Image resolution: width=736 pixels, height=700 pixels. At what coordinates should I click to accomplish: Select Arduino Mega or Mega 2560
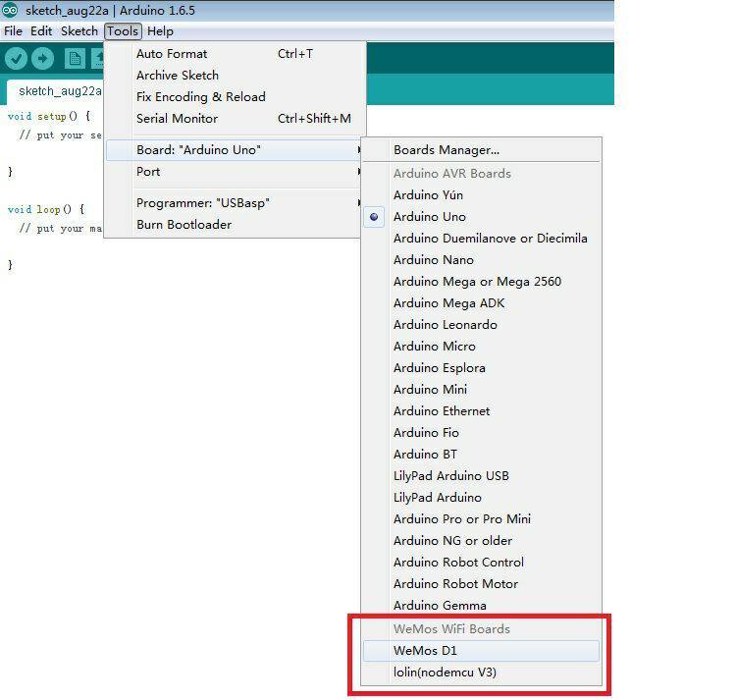481,282
